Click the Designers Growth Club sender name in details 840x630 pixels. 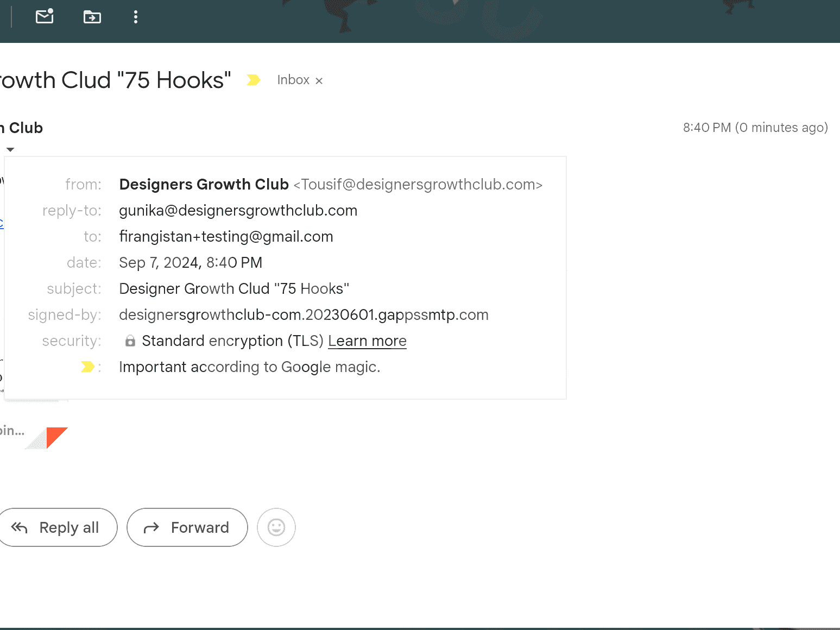(x=204, y=185)
